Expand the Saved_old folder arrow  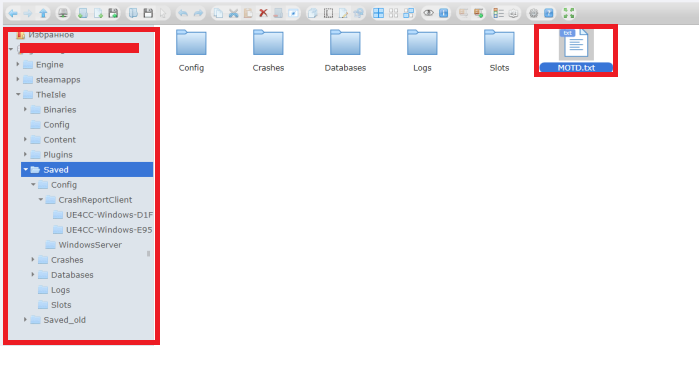click(25, 320)
